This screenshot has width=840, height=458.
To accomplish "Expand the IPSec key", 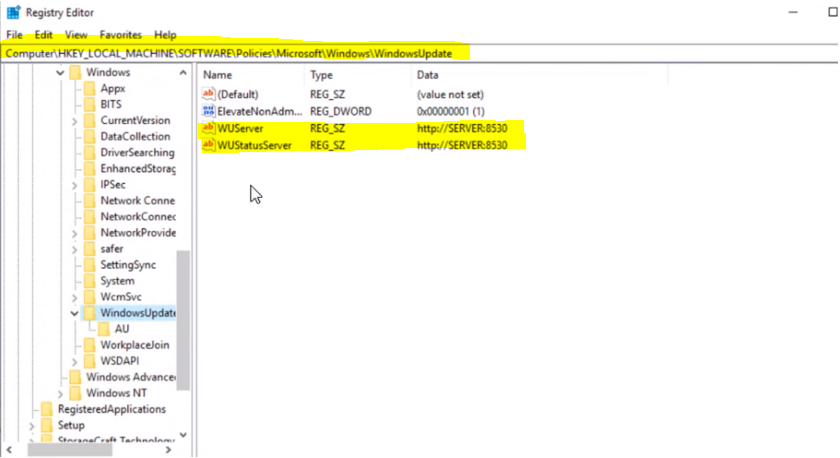I will pos(74,185).
